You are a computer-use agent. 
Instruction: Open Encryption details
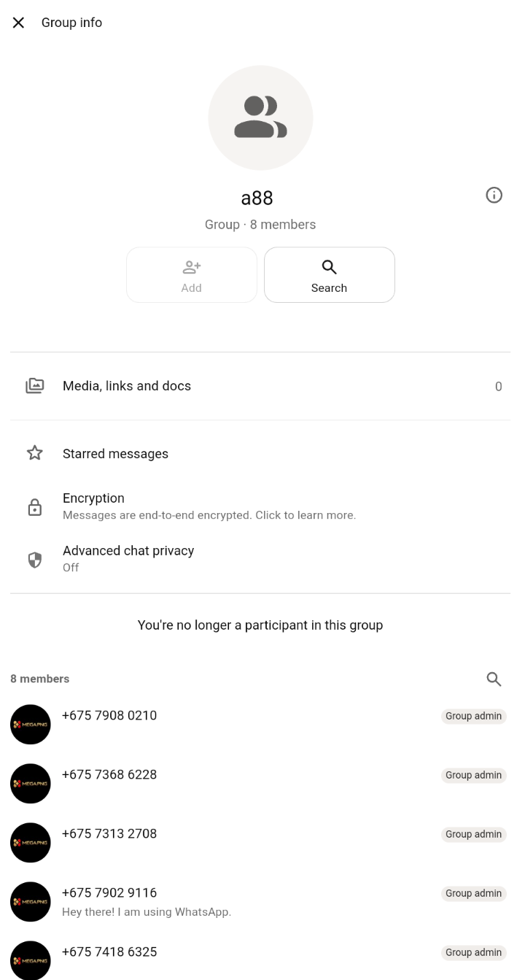260,506
